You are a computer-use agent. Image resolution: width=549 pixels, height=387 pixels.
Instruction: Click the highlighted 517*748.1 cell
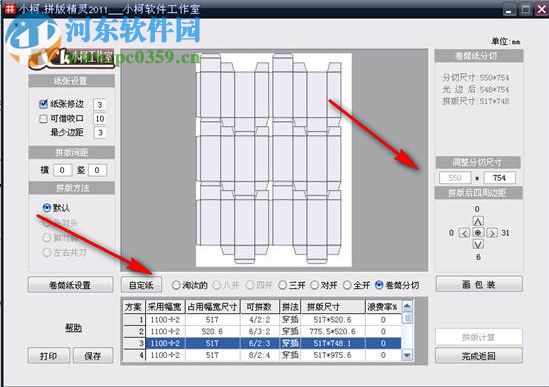tap(332, 343)
